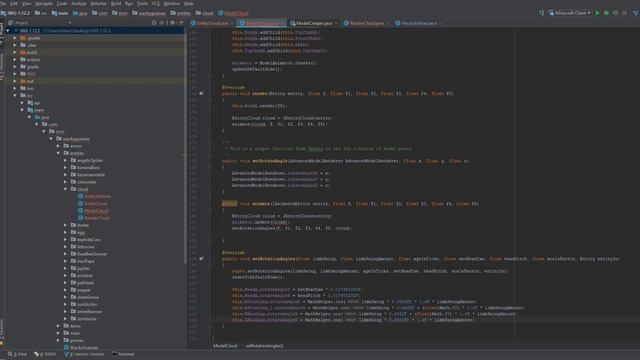Switch to the ModelCreeper.java editor tab

[313, 23]
